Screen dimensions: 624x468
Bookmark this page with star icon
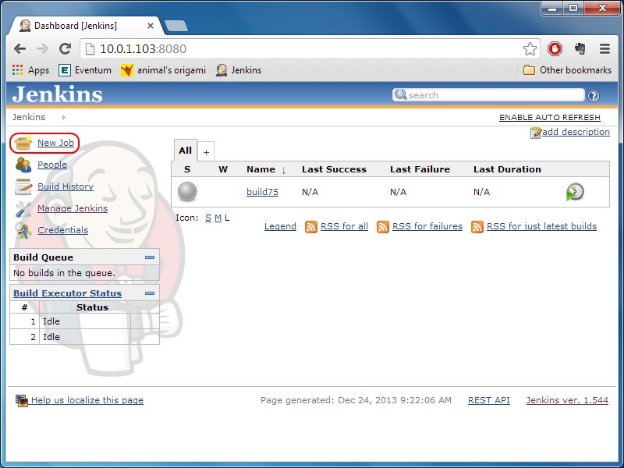pyautogui.click(x=530, y=48)
